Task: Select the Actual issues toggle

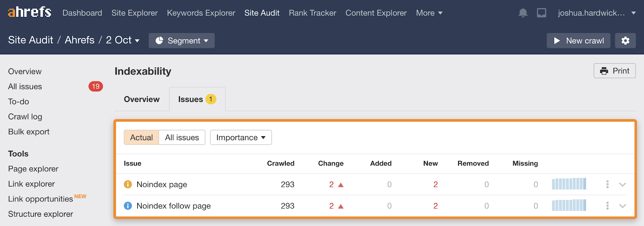Action: coord(141,137)
